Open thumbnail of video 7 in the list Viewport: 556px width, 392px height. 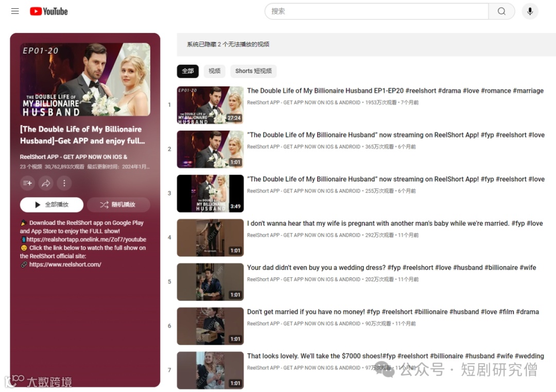pos(210,370)
